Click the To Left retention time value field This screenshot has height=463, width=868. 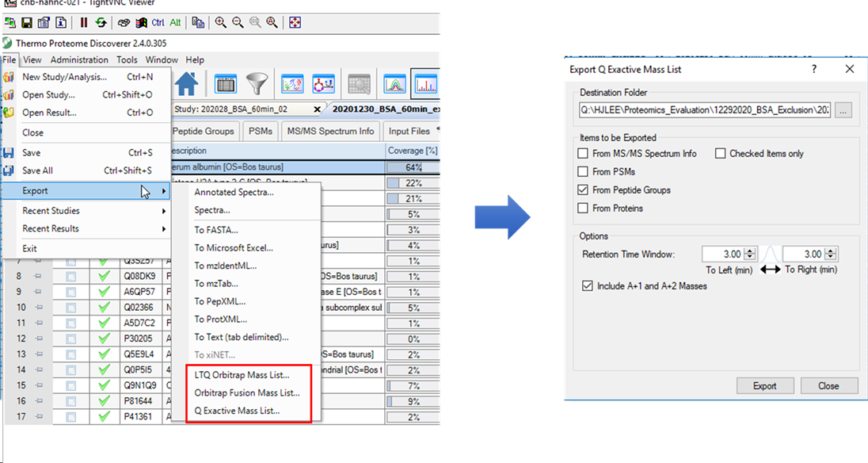[723, 254]
